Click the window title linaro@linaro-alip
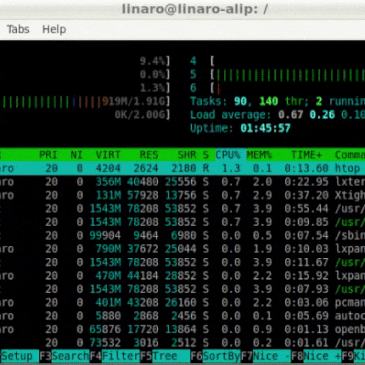 [x=195, y=9]
